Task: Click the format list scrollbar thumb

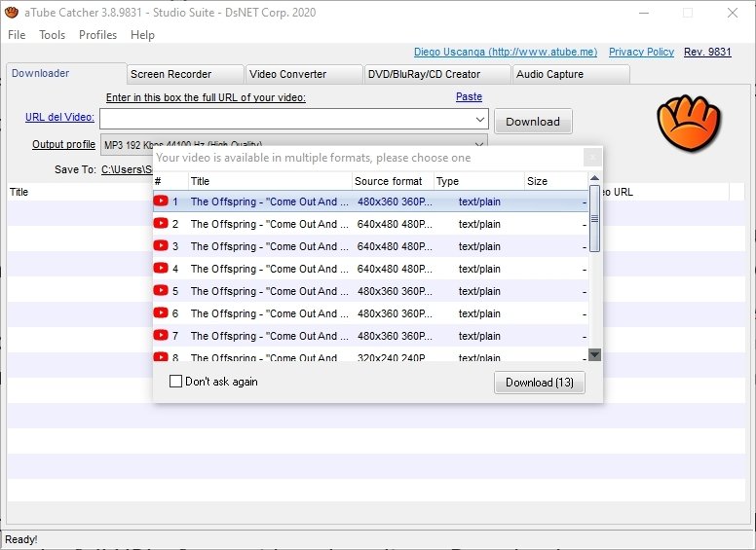Action: (x=595, y=219)
